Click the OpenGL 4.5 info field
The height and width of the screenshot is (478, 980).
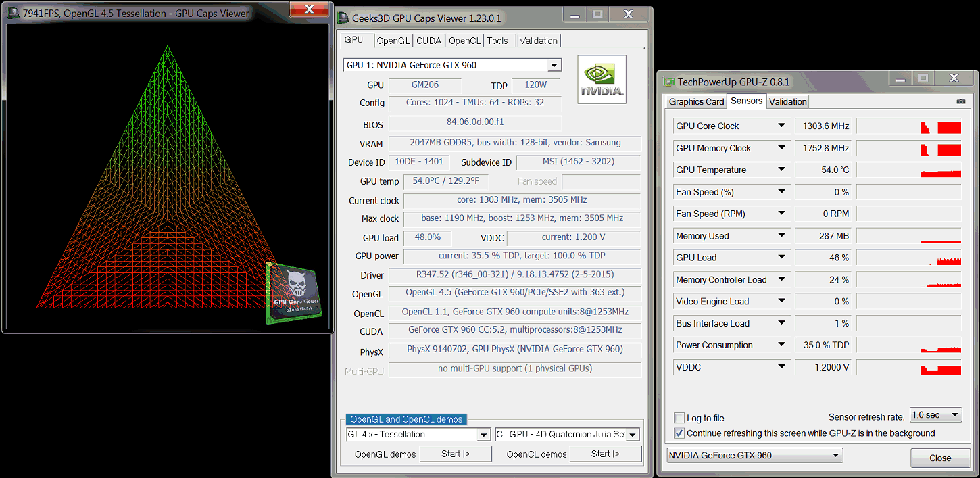(x=515, y=293)
